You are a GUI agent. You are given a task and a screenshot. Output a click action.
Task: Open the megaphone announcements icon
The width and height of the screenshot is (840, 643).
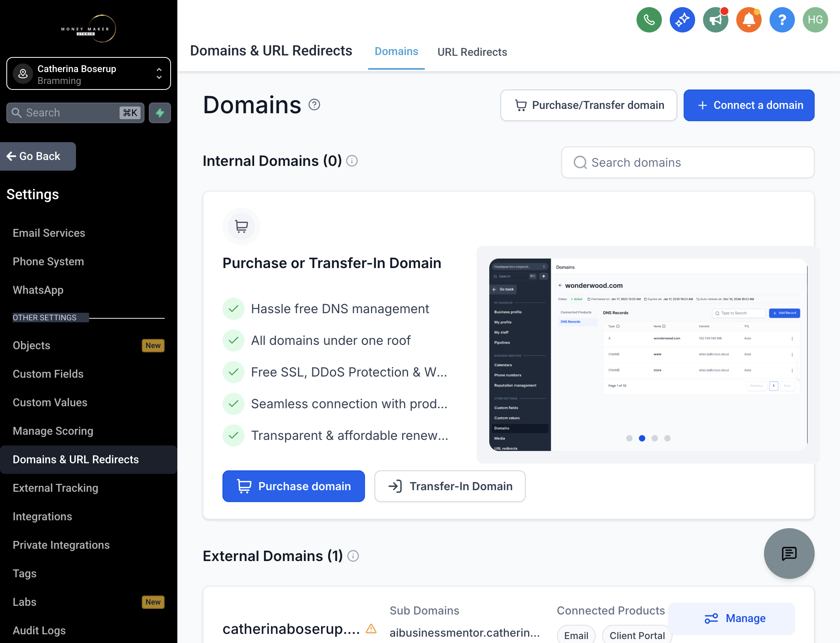715,20
